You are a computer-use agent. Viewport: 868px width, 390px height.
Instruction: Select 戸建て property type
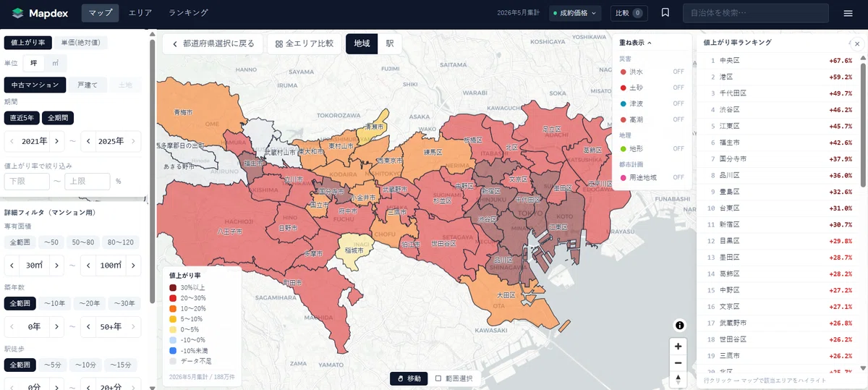[x=88, y=85]
